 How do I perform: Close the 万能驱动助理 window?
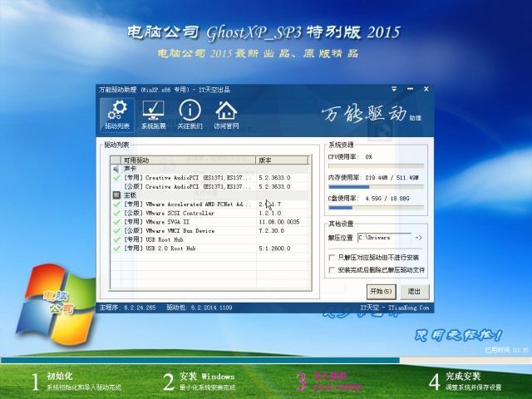[x=426, y=89]
